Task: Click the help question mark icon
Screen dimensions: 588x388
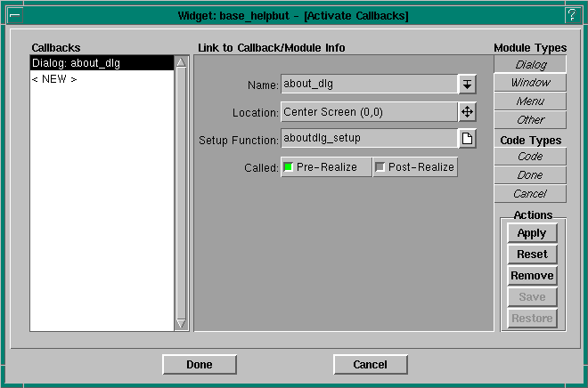Action: [x=571, y=14]
